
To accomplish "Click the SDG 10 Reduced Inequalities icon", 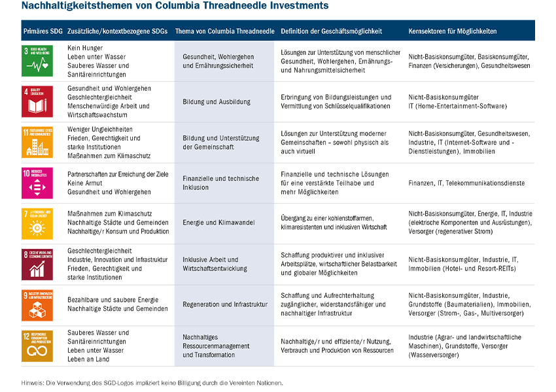I will click(x=37, y=183).
